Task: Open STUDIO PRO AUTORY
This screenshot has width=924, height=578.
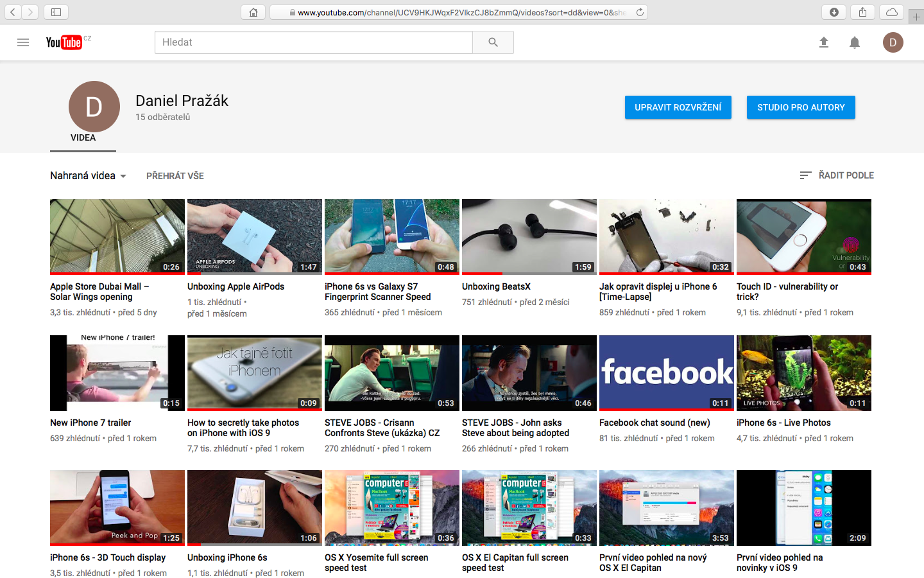Action: [801, 107]
